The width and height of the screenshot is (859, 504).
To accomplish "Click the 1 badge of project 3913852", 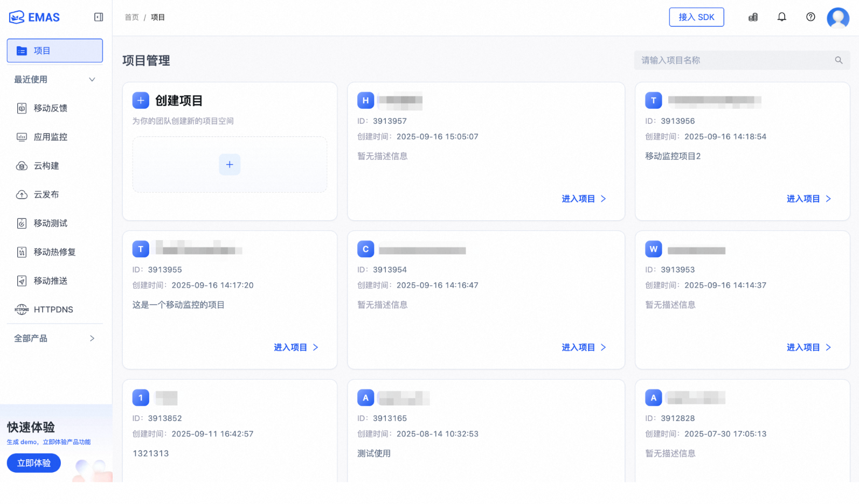I will [141, 398].
